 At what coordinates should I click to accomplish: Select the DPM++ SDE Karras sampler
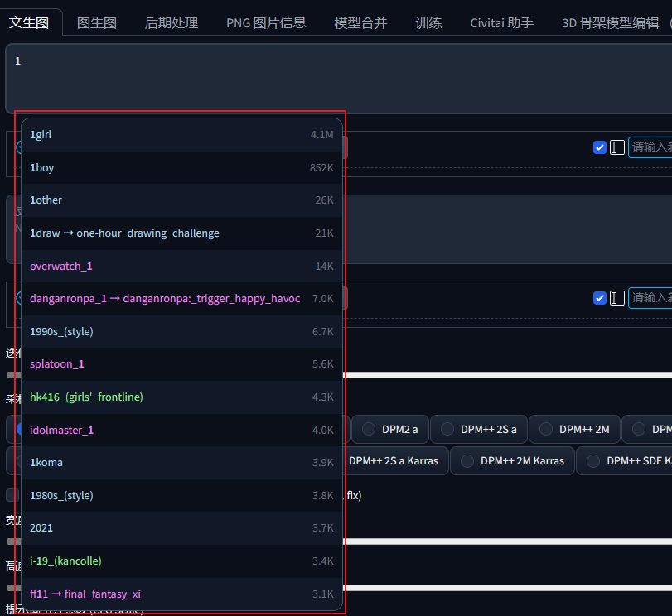(x=625, y=461)
